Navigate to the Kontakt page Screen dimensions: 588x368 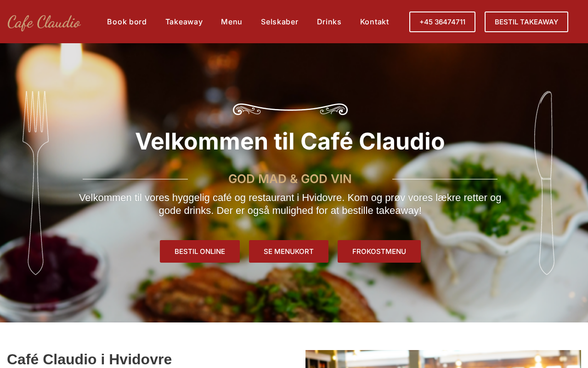pyautogui.click(x=374, y=22)
